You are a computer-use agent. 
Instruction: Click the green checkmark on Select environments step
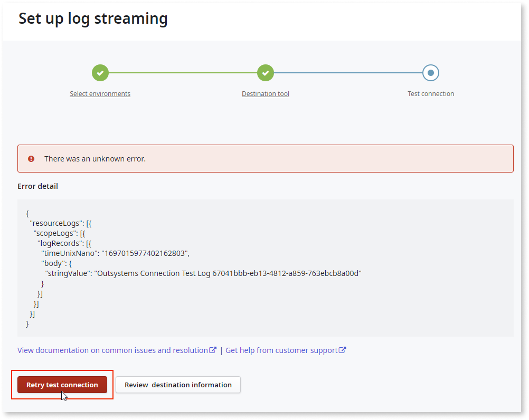point(100,73)
